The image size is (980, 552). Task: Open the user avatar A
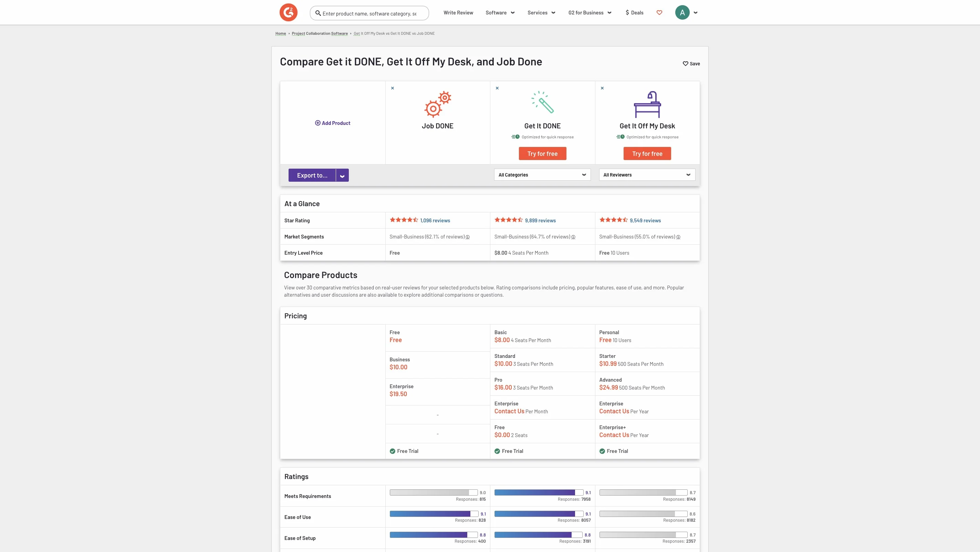click(x=682, y=12)
